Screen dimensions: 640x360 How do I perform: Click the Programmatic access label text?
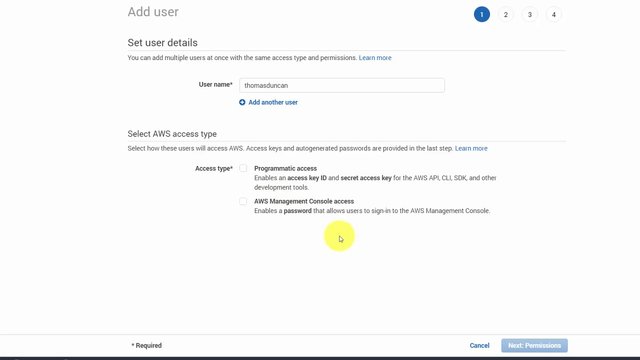point(285,168)
